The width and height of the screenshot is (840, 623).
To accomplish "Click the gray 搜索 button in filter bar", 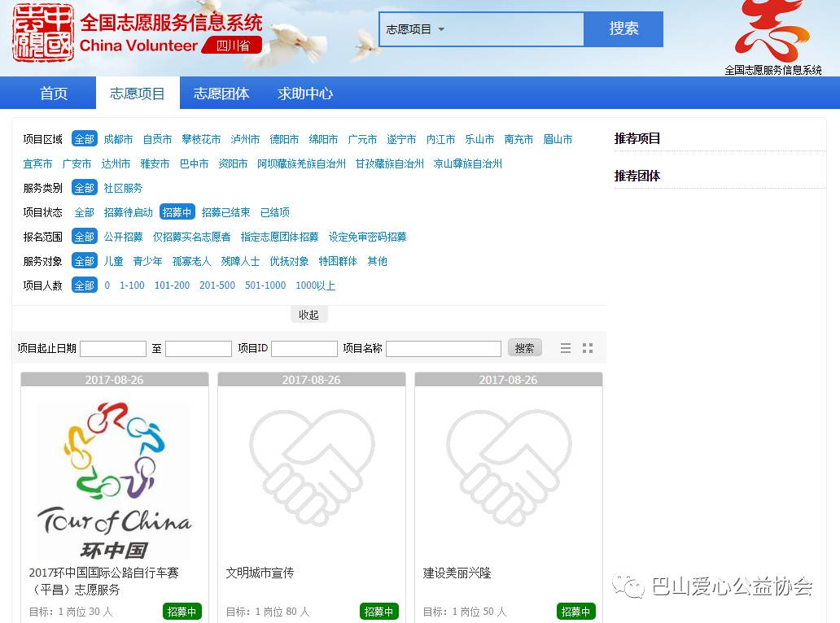I will [525, 348].
